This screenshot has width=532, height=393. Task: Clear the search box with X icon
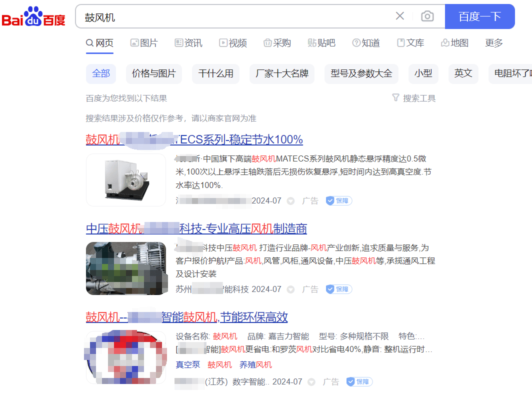[x=399, y=16]
